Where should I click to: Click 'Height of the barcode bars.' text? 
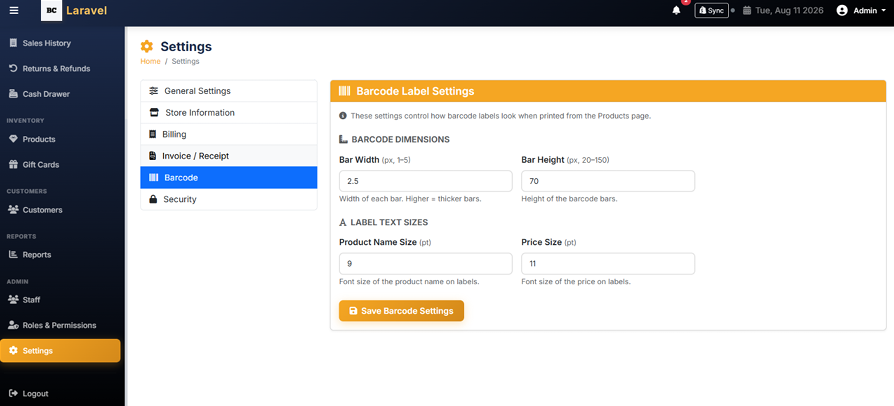click(569, 199)
